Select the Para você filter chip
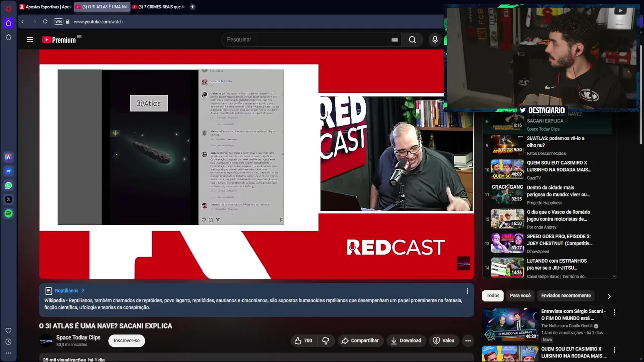The width and height of the screenshot is (644, 362). 520,296
